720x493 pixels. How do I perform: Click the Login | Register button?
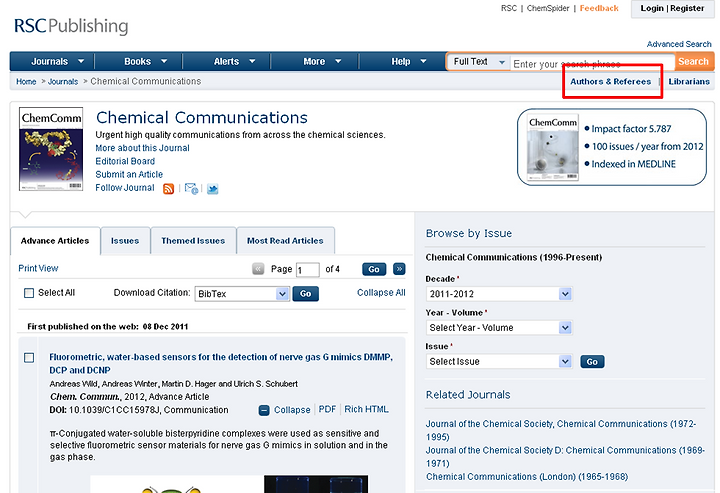[x=672, y=8]
